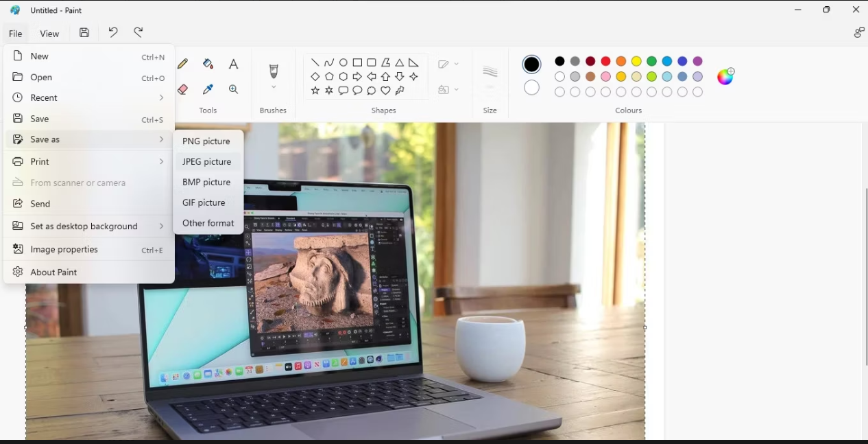Click the Undo arrow
This screenshot has width=868, height=444.
click(x=112, y=32)
